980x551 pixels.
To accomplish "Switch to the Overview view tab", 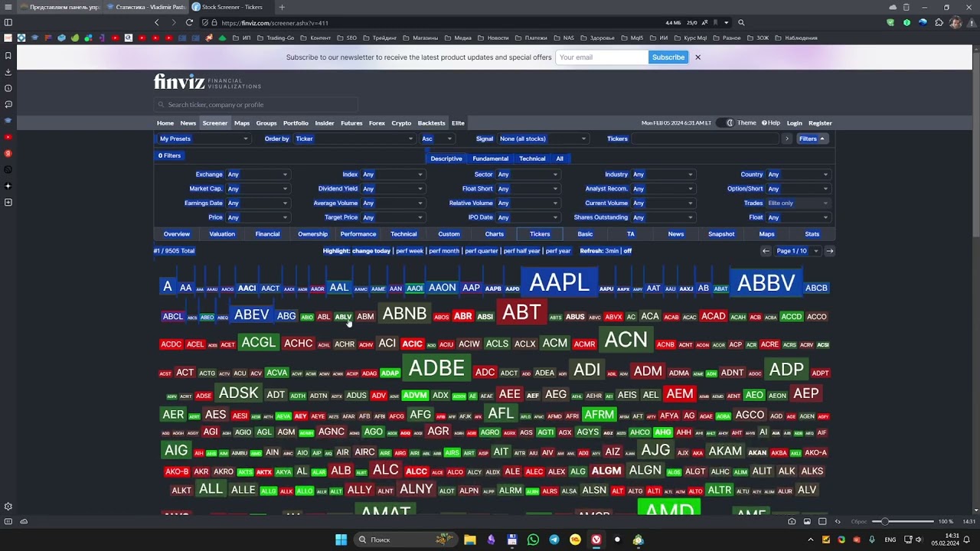I will 176,234.
